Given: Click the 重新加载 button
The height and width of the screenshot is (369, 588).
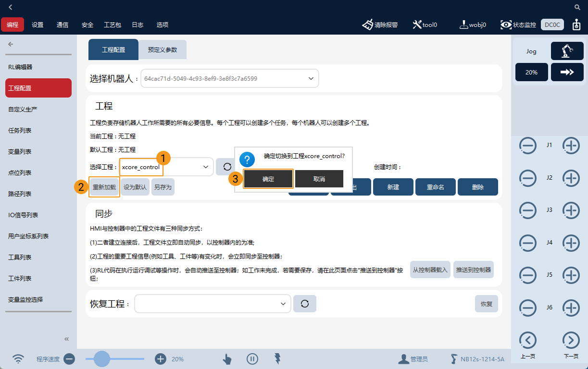Looking at the screenshot, I should (x=104, y=187).
